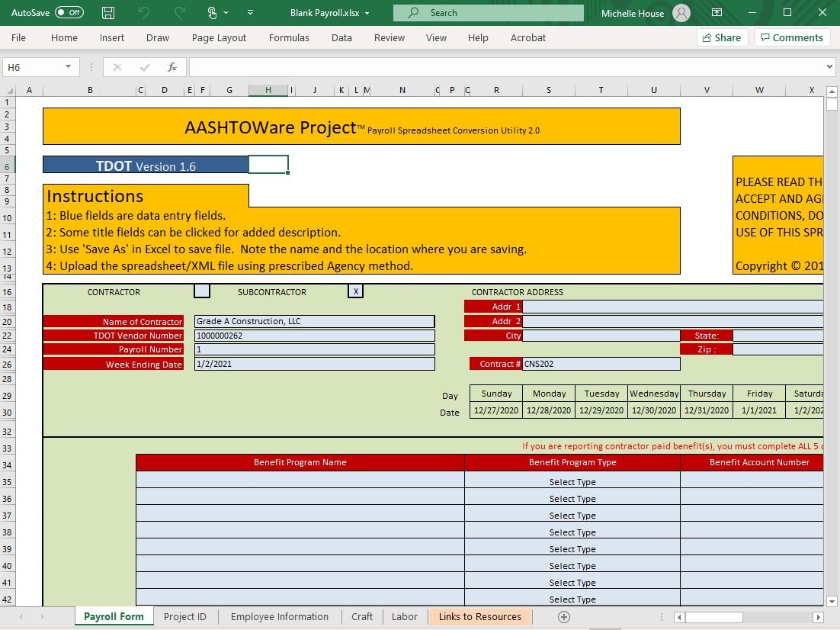Open the View ribbon tab
This screenshot has width=840, height=630.
pos(436,37)
